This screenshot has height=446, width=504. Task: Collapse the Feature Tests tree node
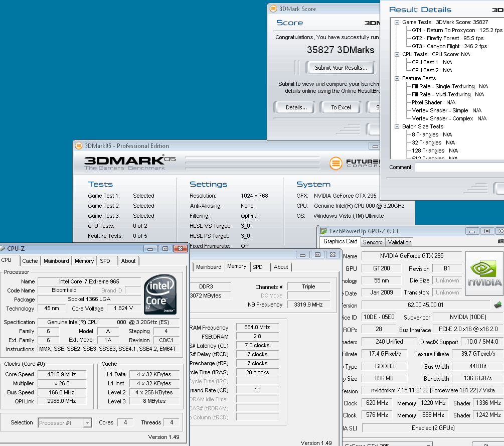pos(397,78)
